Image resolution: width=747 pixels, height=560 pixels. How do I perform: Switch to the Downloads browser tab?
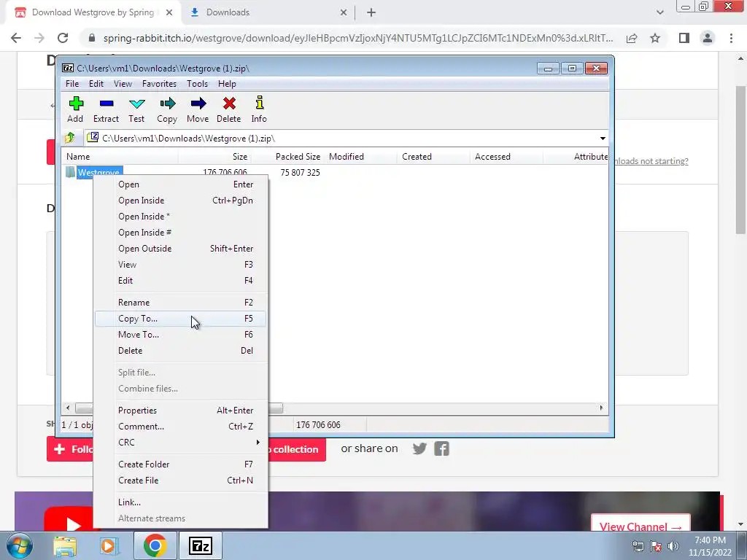pos(267,13)
